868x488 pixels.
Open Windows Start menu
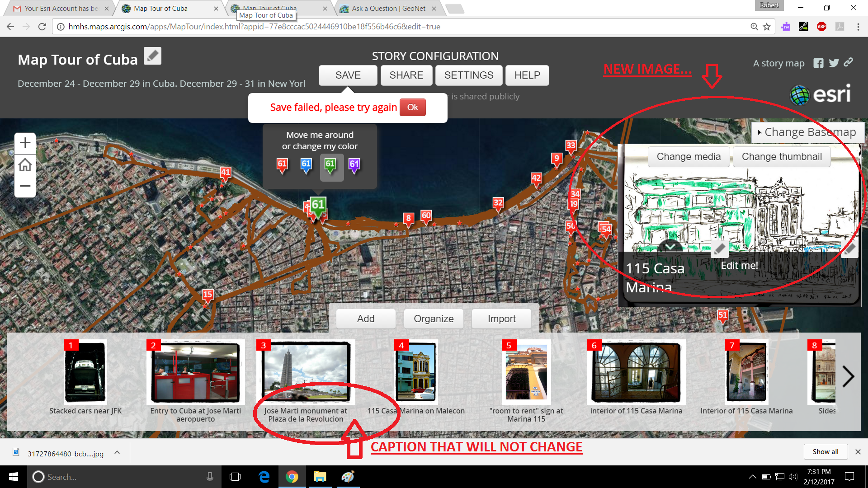pos(14,477)
